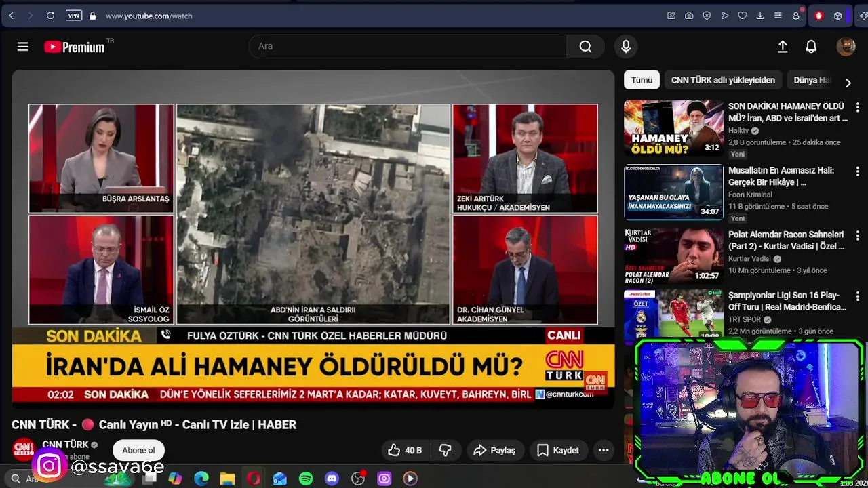Open options for Musallatın En Acımasız video
Viewport: 868px width, 488px height.
pos(857,171)
